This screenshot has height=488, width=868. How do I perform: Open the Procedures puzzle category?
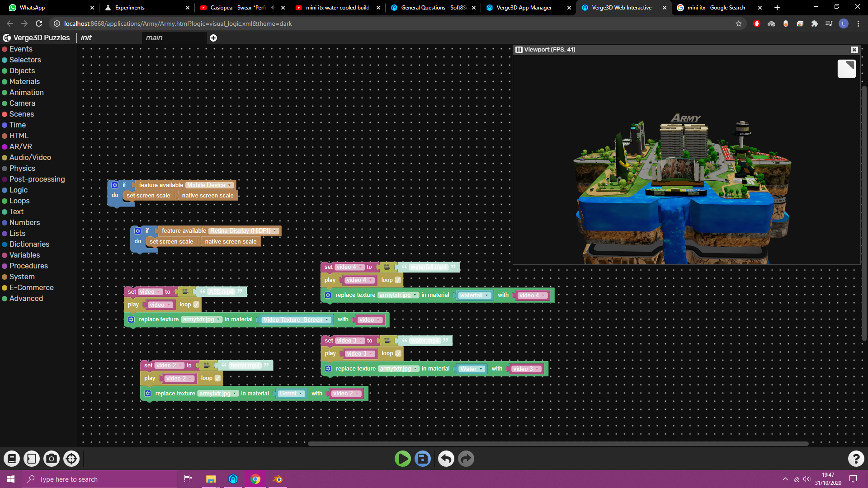pos(28,266)
